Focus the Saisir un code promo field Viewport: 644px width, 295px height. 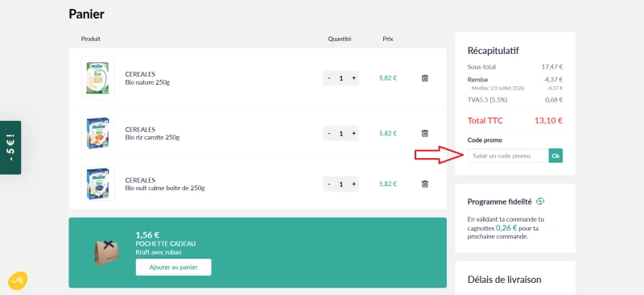pos(508,156)
